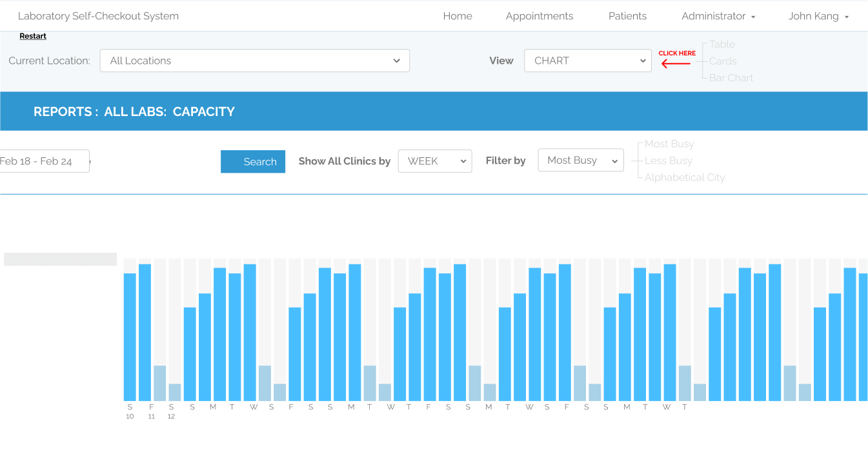The width and height of the screenshot is (868, 459).
Task: Open the John Kang user menu
Action: [x=818, y=16]
